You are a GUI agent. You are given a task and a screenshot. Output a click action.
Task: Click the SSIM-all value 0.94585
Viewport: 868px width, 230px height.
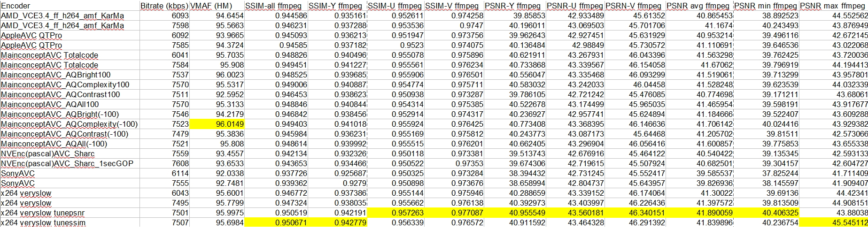[x=276, y=45]
